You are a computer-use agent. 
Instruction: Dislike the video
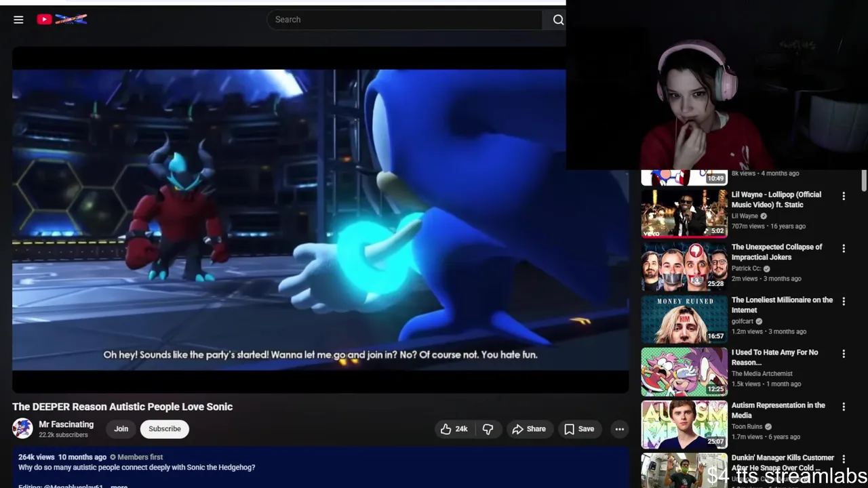point(488,429)
